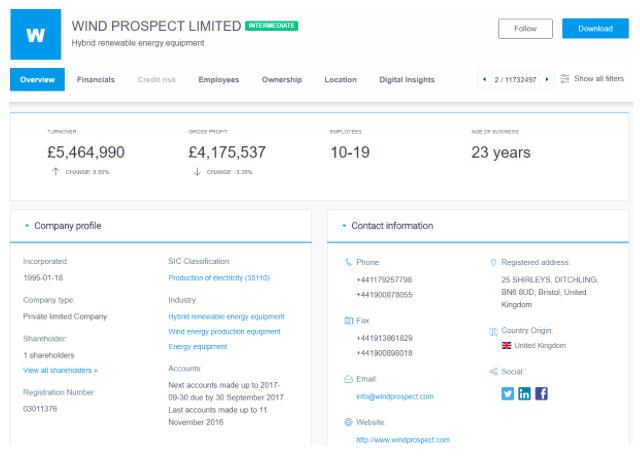Click fax number +441900898018
This screenshot has height=468, width=640.
tap(384, 353)
